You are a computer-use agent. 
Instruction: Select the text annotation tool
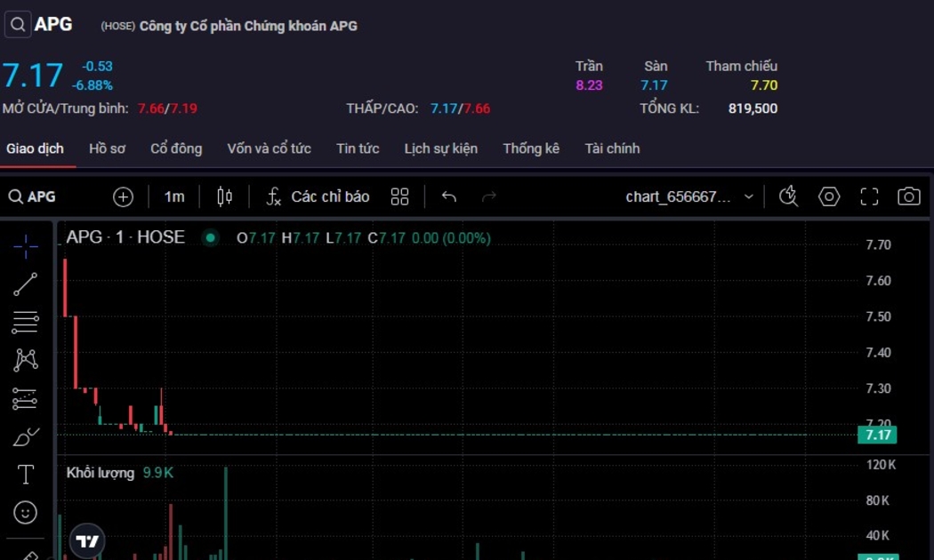pos(26,475)
